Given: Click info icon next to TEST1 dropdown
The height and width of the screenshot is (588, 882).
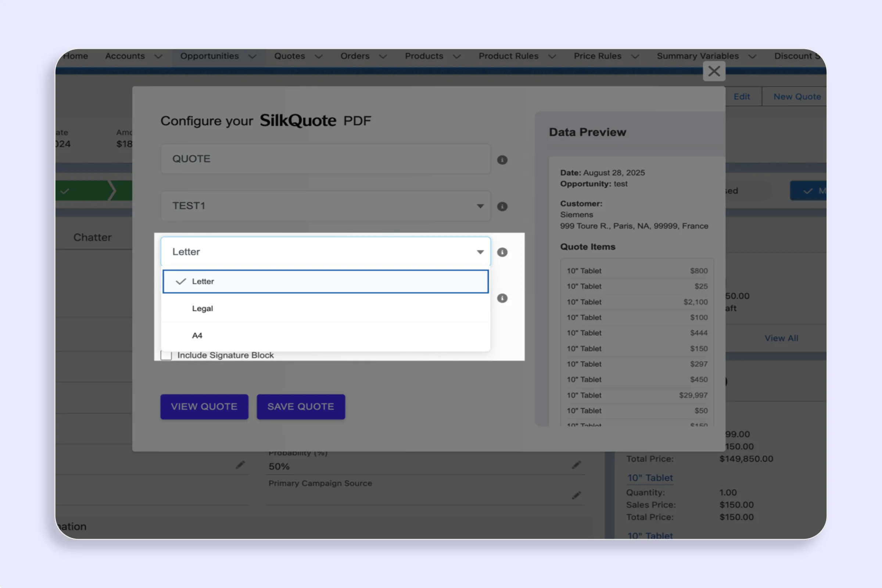Looking at the screenshot, I should [502, 207].
